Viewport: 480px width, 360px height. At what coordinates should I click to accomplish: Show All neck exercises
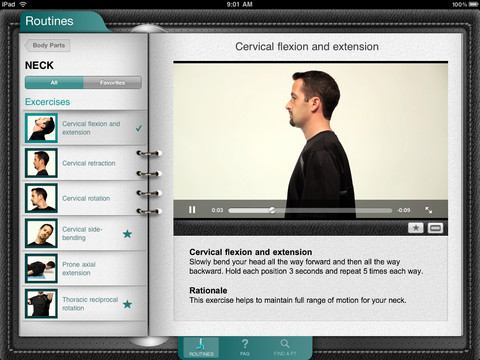(54, 82)
